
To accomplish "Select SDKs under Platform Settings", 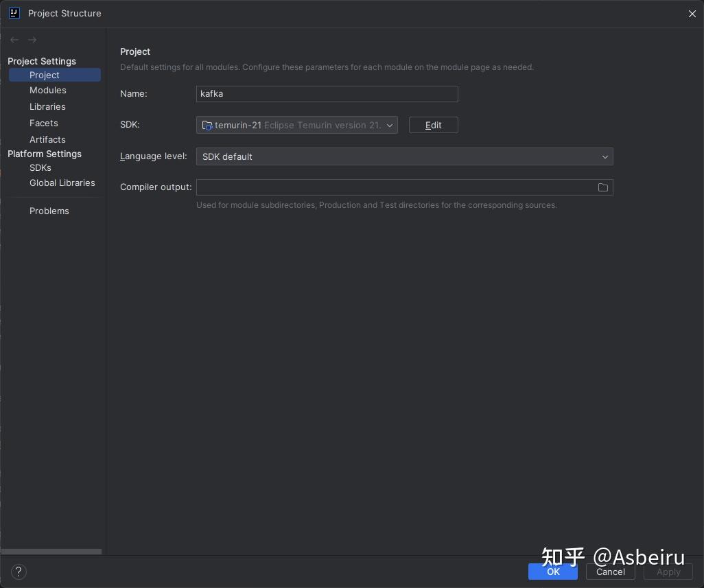I will pyautogui.click(x=40, y=167).
